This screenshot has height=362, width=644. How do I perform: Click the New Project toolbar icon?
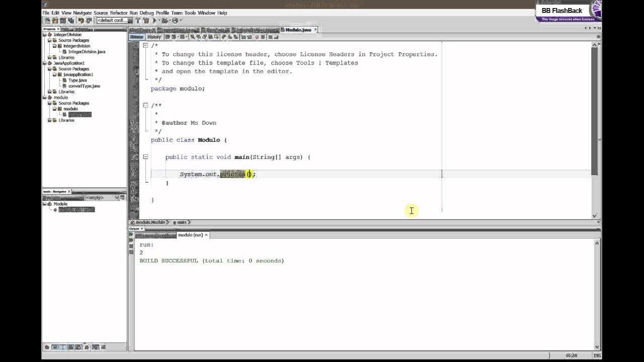[x=55, y=21]
